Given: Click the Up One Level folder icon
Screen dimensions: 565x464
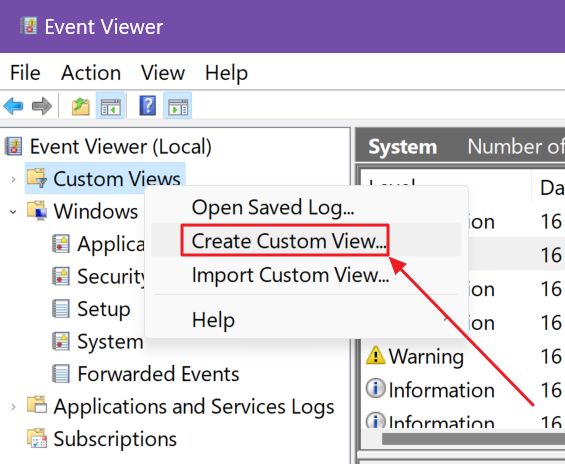Looking at the screenshot, I should click(x=81, y=106).
